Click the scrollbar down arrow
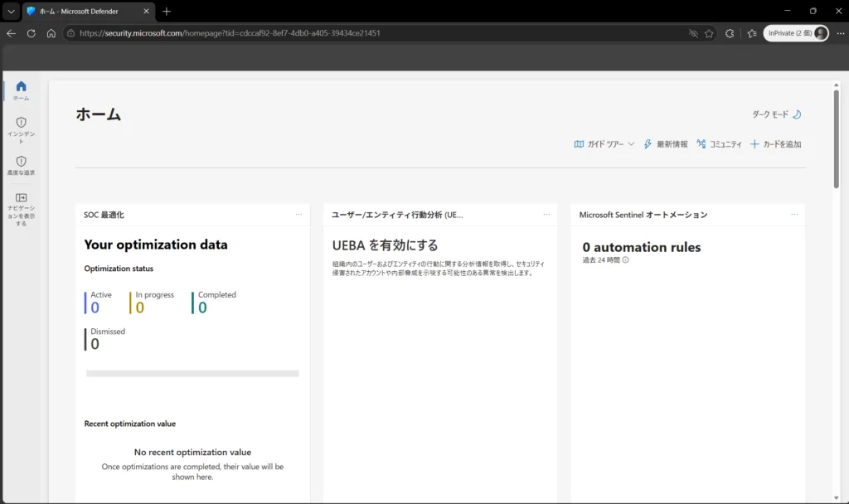Screen dimensions: 849x504 pos(836,498)
